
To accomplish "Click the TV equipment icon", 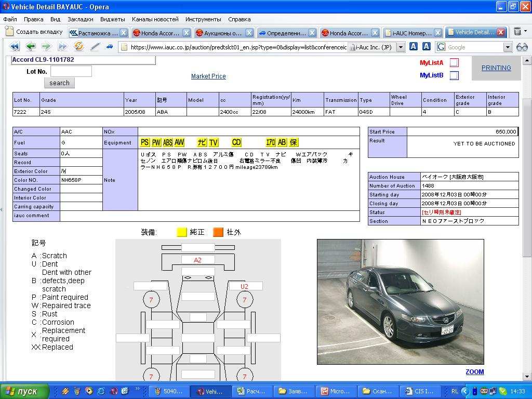I will coord(214,142).
